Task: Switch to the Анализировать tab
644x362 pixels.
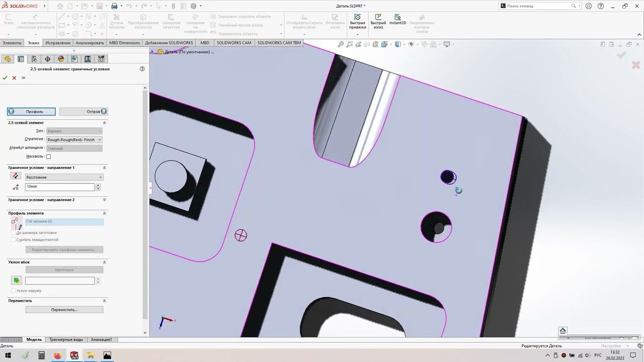Action: (90, 43)
